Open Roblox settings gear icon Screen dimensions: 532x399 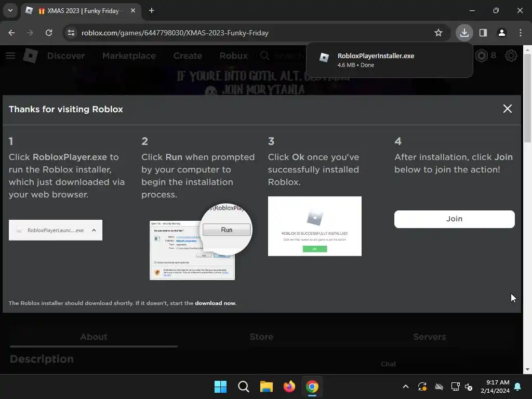click(511, 56)
